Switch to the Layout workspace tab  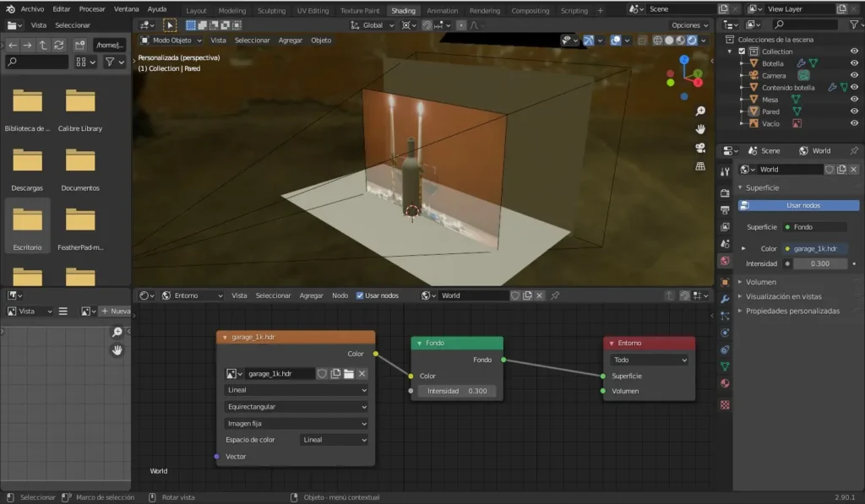[x=196, y=10]
